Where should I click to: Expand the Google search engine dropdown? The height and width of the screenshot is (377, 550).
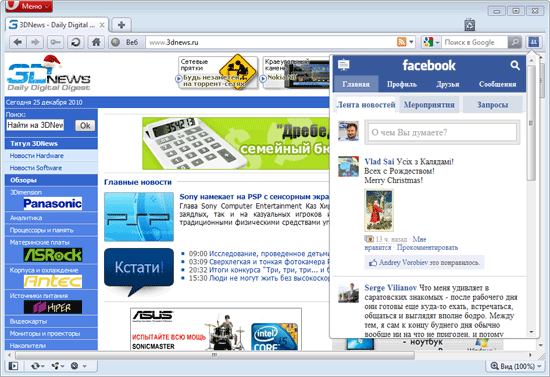coord(431,42)
